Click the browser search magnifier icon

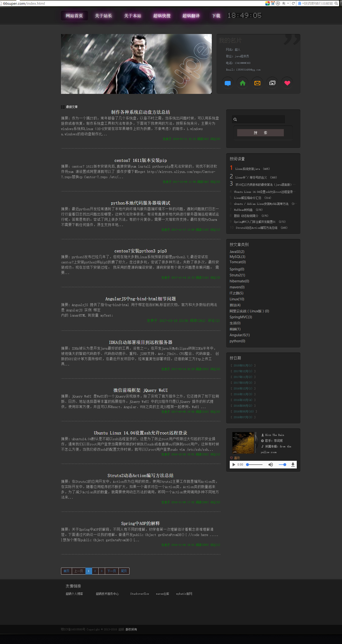point(336,3)
